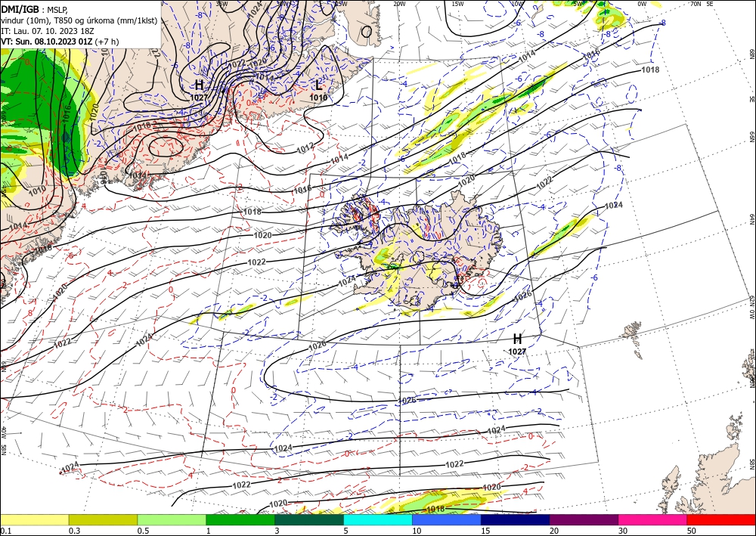The image size is (756, 536).
Task: Click the 'H' high marker over Greenland
Action: pyautogui.click(x=199, y=85)
